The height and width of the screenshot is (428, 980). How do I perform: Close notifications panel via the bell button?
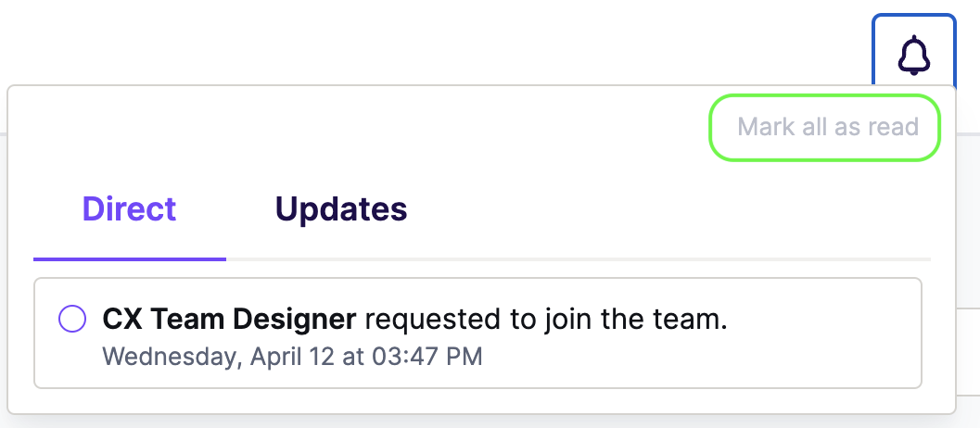(x=914, y=51)
